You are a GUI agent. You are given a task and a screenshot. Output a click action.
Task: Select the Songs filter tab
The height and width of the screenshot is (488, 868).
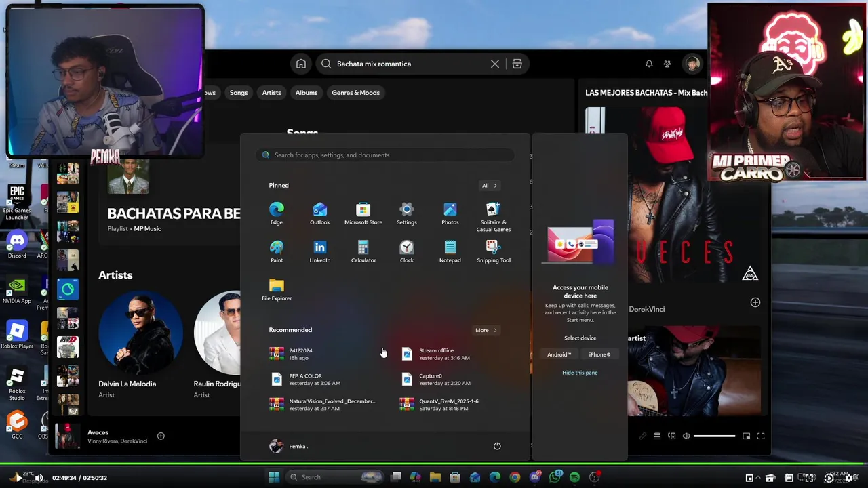(x=239, y=93)
